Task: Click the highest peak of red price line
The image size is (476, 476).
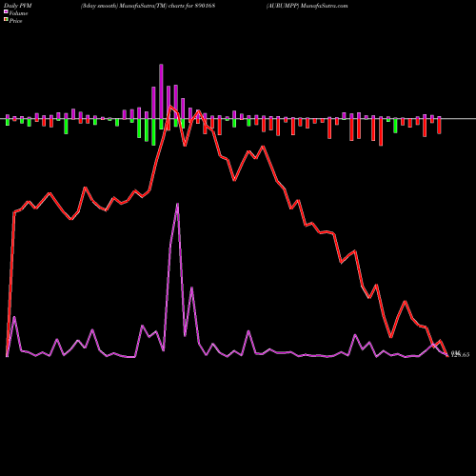Action: [170, 107]
